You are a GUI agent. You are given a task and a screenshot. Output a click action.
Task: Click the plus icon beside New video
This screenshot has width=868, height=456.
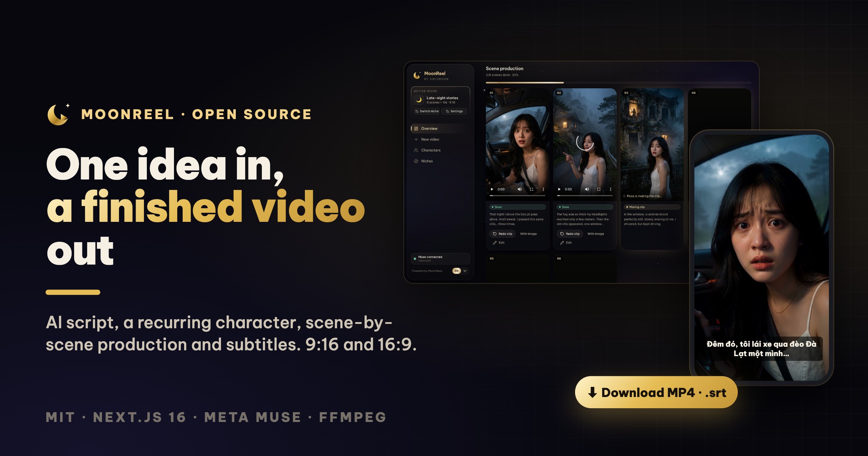click(x=416, y=139)
